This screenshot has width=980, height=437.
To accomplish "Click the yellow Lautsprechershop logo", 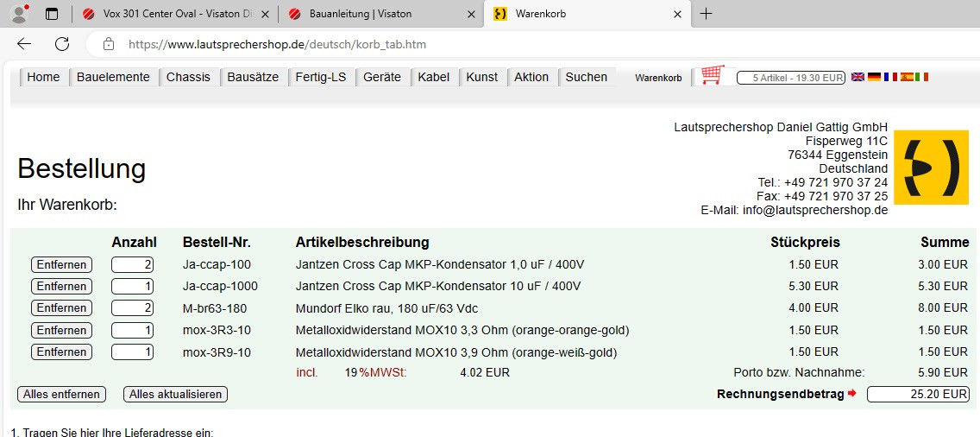I will (x=931, y=168).
